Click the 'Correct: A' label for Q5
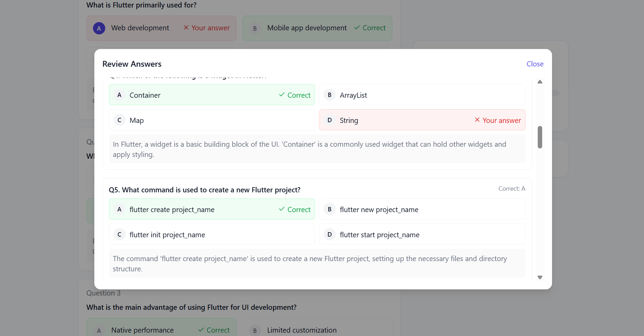 512,189
